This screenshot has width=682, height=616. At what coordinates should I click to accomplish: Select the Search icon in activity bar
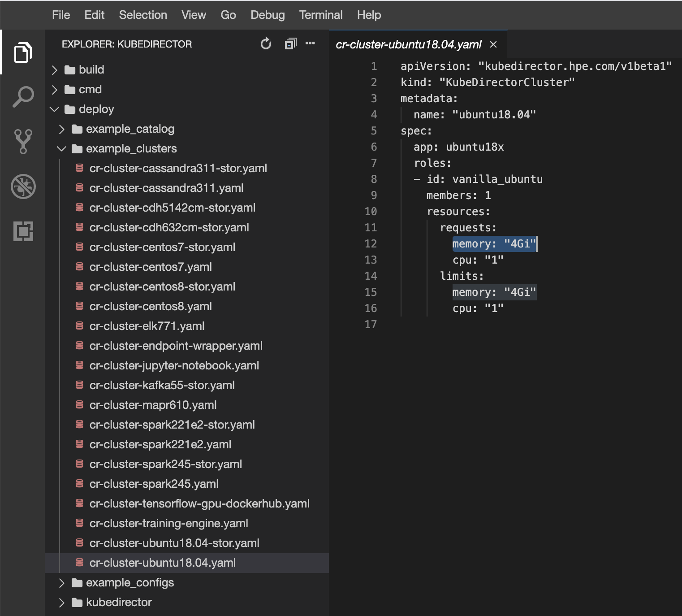(x=23, y=95)
